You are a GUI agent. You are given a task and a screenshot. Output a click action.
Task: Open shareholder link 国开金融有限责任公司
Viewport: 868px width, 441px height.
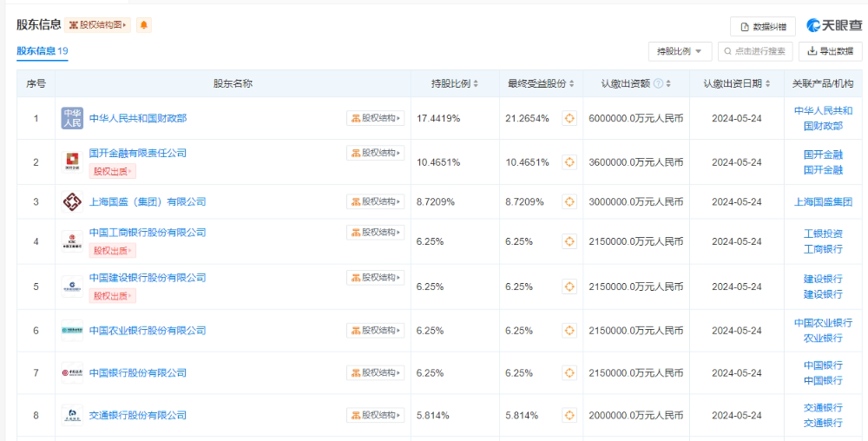click(x=138, y=154)
